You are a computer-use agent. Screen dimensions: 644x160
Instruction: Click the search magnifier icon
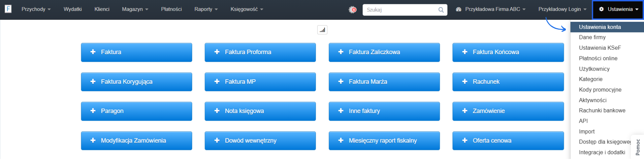pos(441,10)
